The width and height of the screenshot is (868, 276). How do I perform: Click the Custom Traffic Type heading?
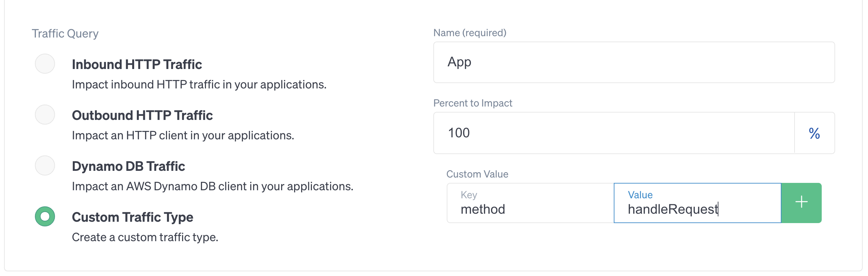pos(132,217)
